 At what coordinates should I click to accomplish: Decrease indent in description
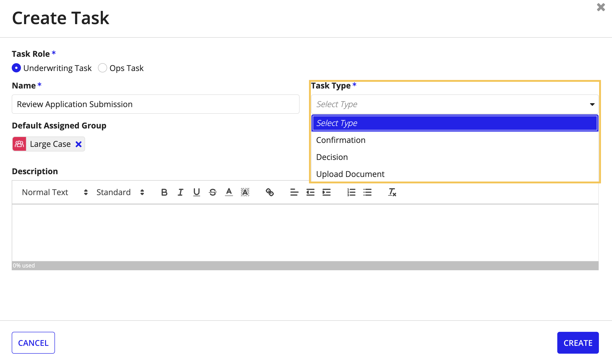310,192
